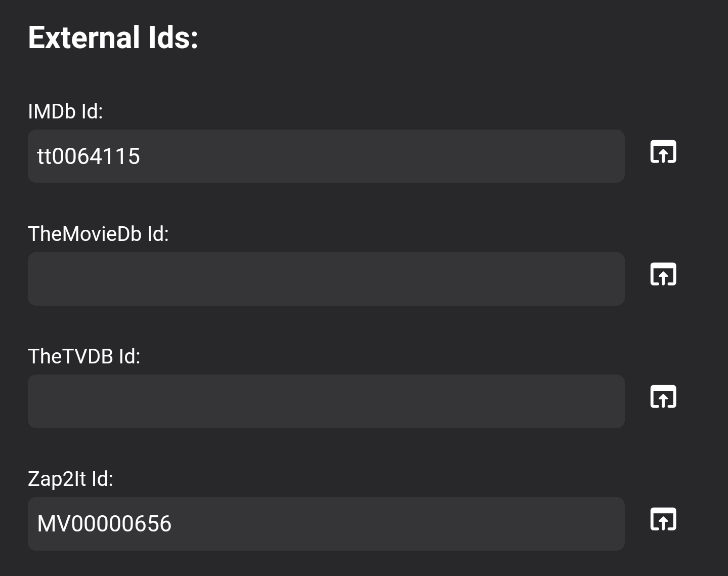The width and height of the screenshot is (728, 576).
Task: Click the IMDb Id field label
Action: [65, 111]
